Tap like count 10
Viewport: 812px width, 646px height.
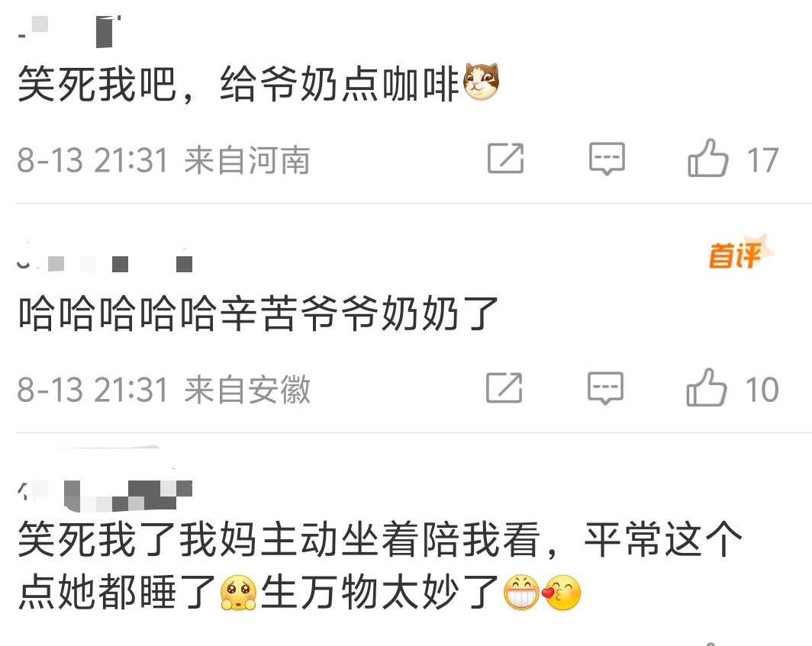[x=762, y=389]
